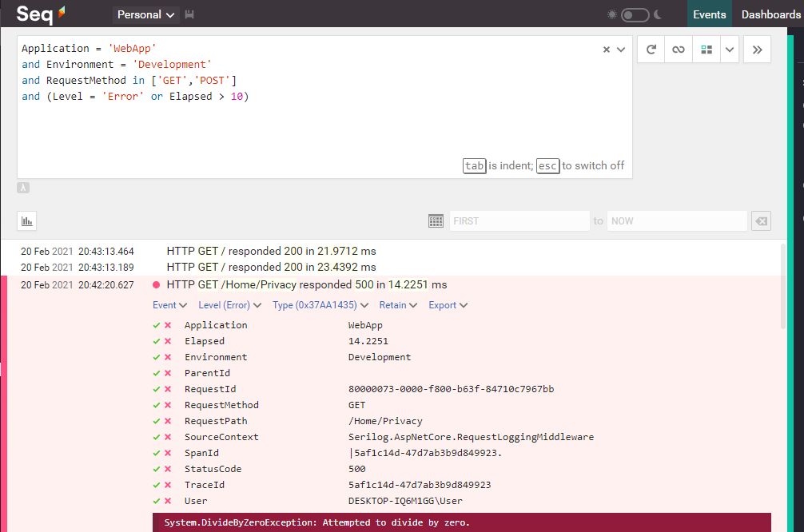Click the tail (infinity loop) button

pyautogui.click(x=679, y=50)
